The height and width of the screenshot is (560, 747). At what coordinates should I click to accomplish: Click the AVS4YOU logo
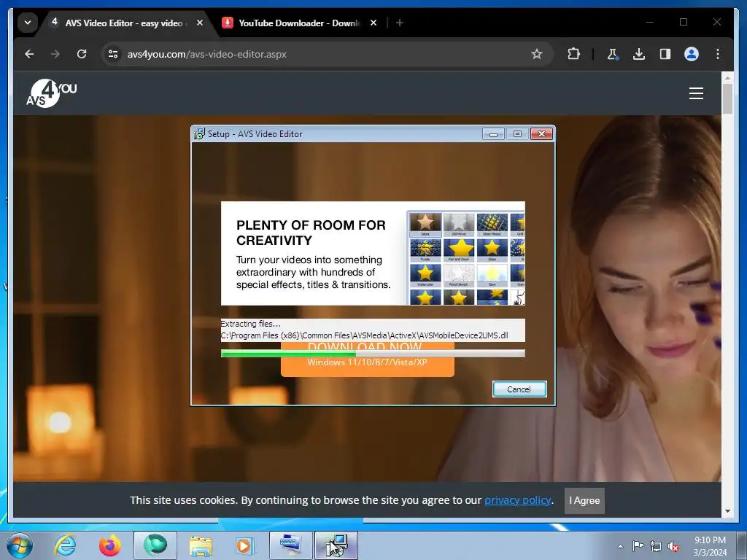click(52, 93)
